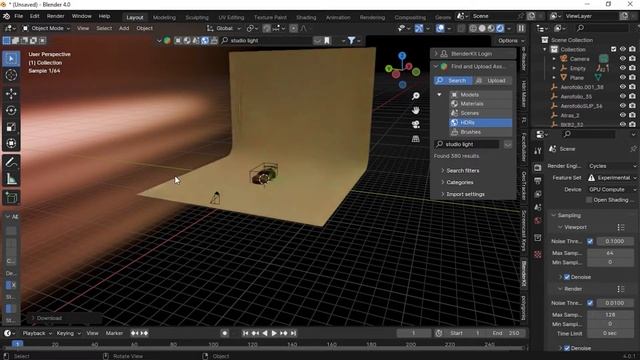Choose the Rotate tool
640x360 pixels.
point(11,110)
